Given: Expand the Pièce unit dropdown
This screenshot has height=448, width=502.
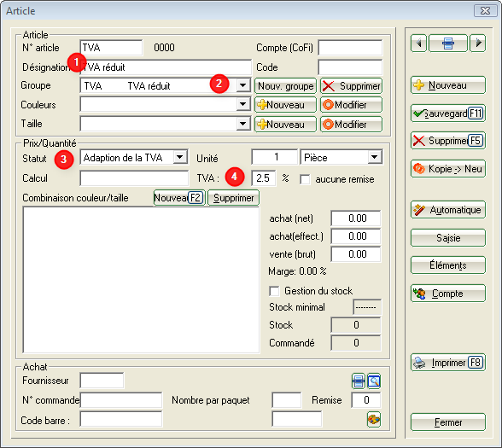Looking at the screenshot, I should click(374, 157).
